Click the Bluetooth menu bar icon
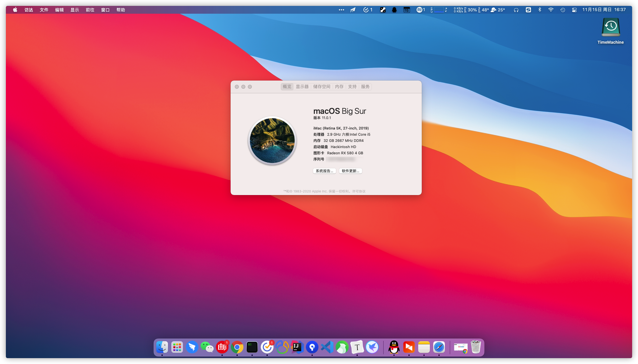Screen dimensions: 638x364 point(540,10)
